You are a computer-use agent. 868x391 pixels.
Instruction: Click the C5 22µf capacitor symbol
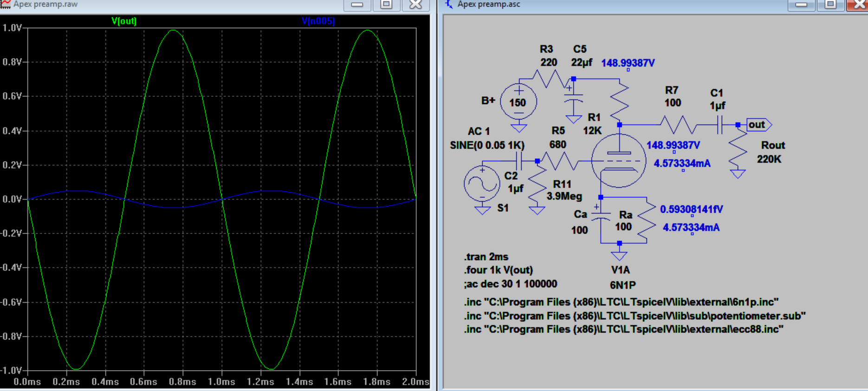point(574,98)
